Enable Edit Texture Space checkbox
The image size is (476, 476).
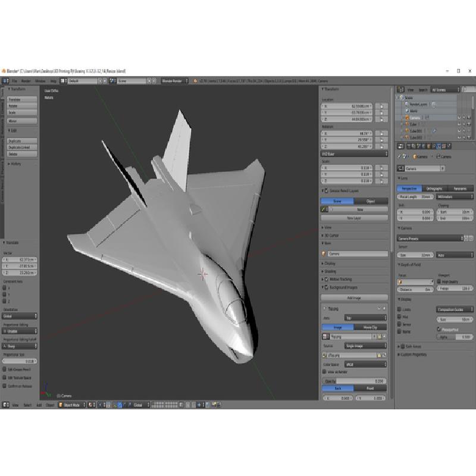[x=4, y=378]
